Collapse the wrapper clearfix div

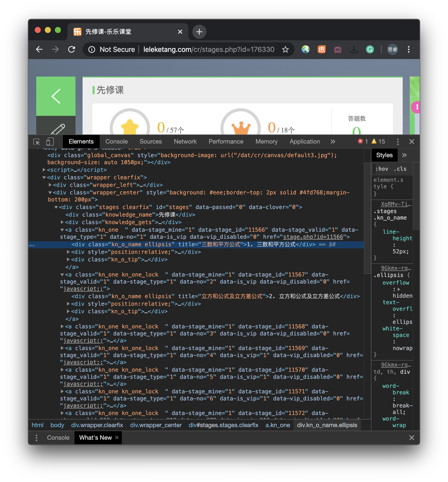44,177
